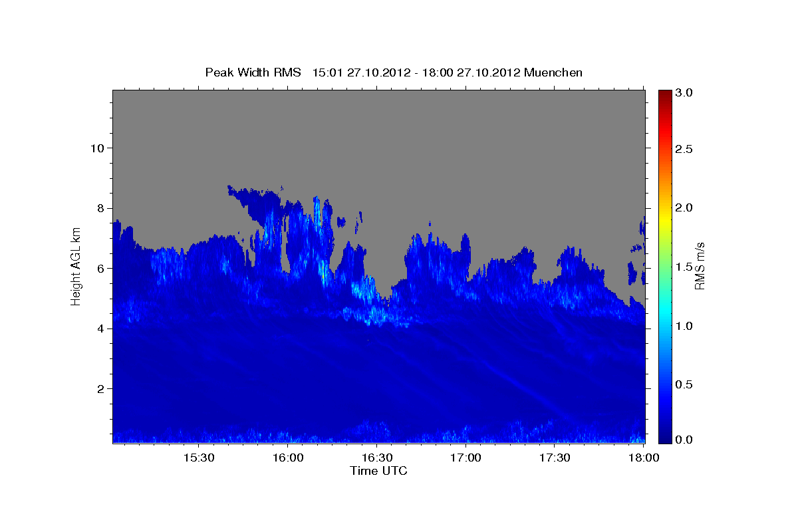Screen dimensions: 798x532
Task: Click the 16:00 time tick label
Action: tap(287, 458)
